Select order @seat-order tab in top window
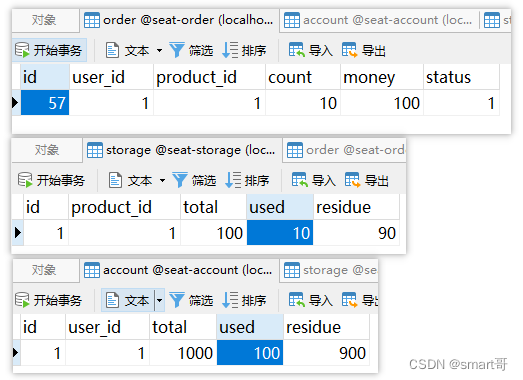The width and height of the screenshot is (523, 380). [x=179, y=21]
